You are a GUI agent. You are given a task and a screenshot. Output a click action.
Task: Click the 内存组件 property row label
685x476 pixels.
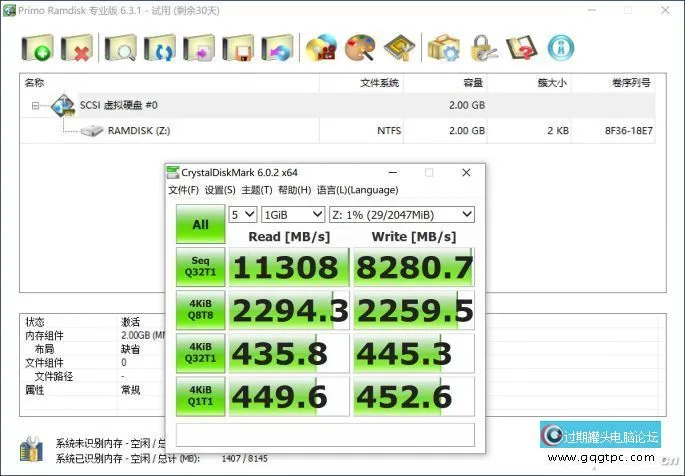(44, 336)
